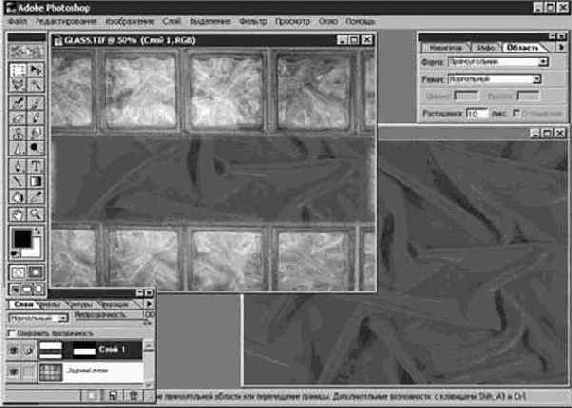Select the Lasso tool
Image resolution: width=572 pixels, height=408 pixels.
point(18,85)
